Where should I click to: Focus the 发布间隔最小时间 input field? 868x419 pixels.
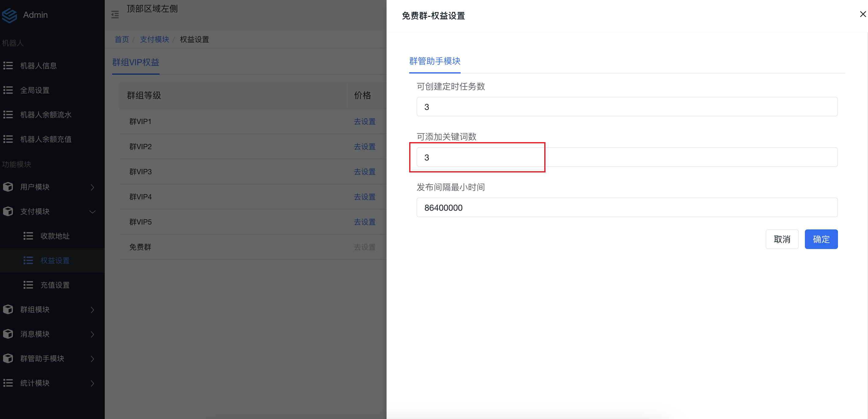[x=627, y=208]
